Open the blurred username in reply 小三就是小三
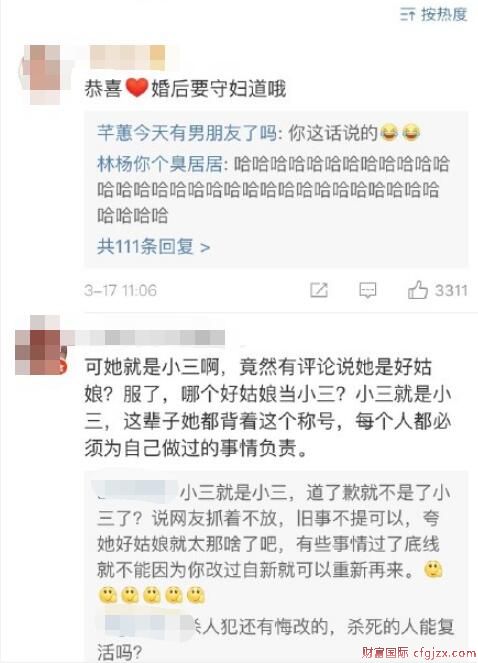478x663 pixels. coord(137,491)
